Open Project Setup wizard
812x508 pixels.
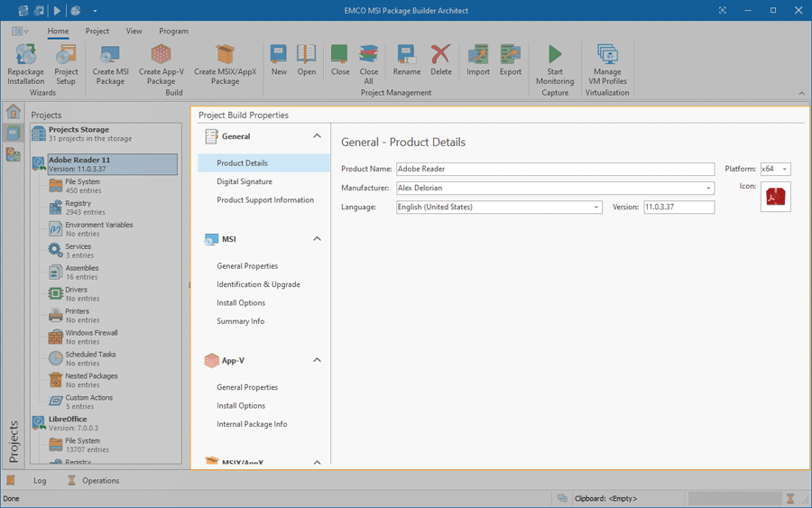point(66,64)
